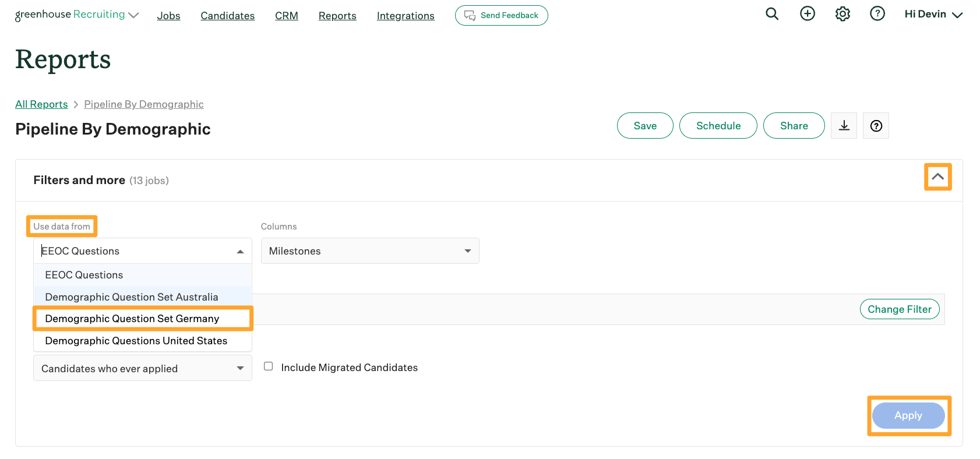Click the Use data from combo box field
Viewport: 980px width, 459px height.
click(x=143, y=251)
